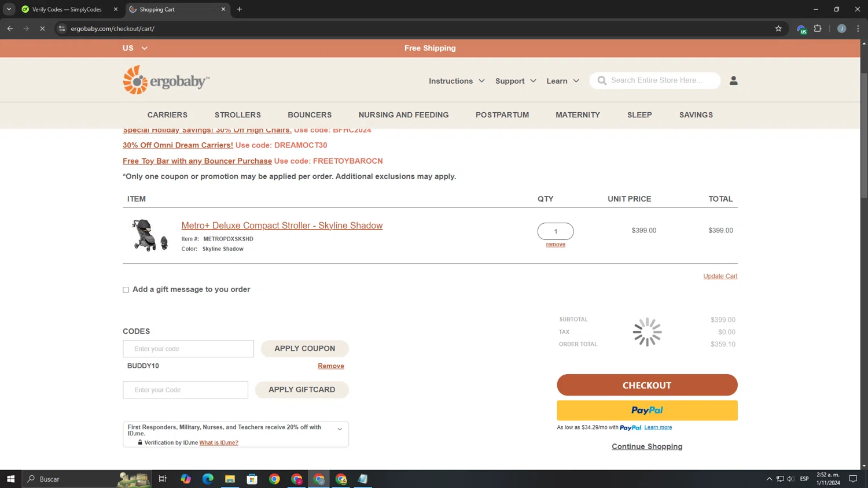Pay with the PayPal button

tap(647, 411)
